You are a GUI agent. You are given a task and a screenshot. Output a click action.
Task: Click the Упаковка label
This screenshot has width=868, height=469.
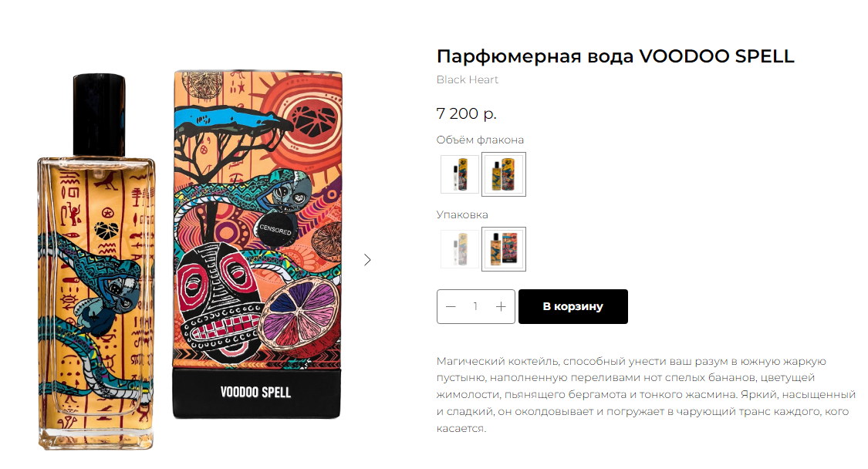click(x=462, y=215)
